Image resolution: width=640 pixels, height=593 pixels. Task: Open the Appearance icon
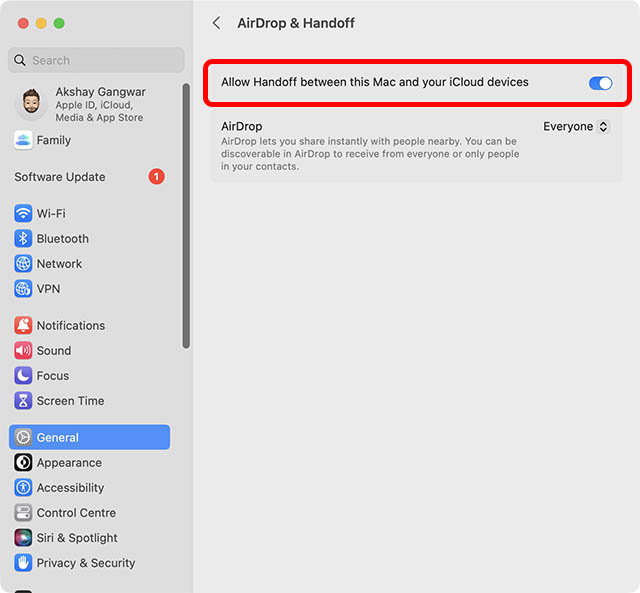[x=23, y=462]
